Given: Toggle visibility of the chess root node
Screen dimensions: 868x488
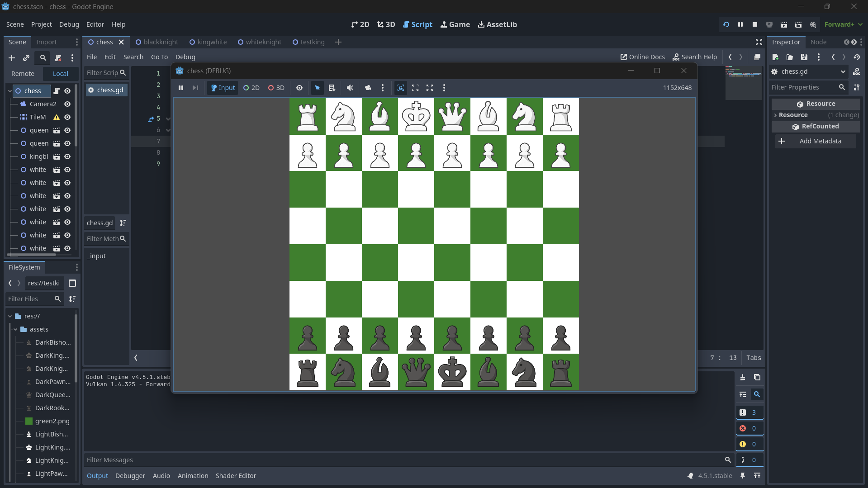Looking at the screenshot, I should click(x=67, y=91).
